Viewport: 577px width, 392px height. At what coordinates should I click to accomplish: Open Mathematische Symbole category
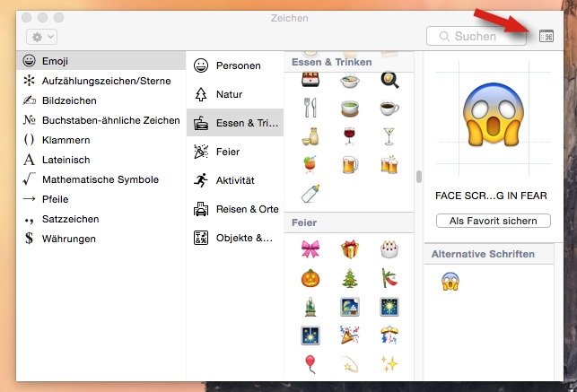(101, 179)
